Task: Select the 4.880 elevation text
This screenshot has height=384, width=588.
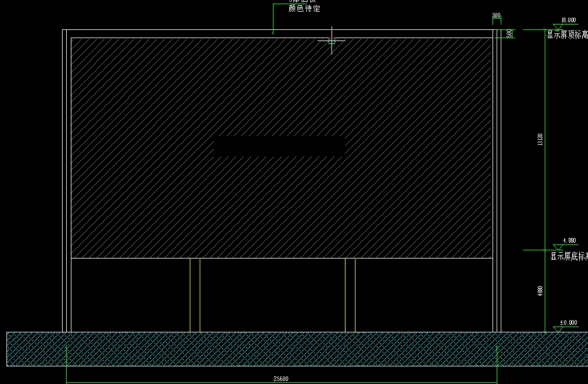Action: pos(569,240)
